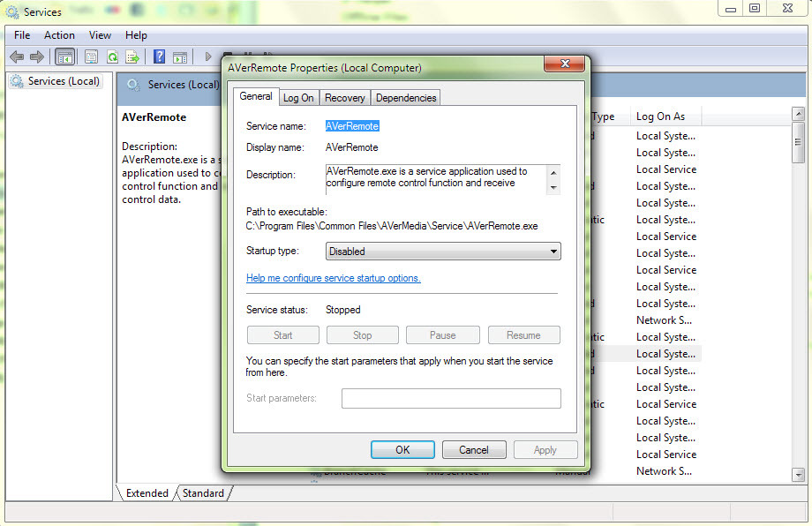The image size is (812, 526).
Task: Click the Start parameters input field
Action: tap(451, 399)
